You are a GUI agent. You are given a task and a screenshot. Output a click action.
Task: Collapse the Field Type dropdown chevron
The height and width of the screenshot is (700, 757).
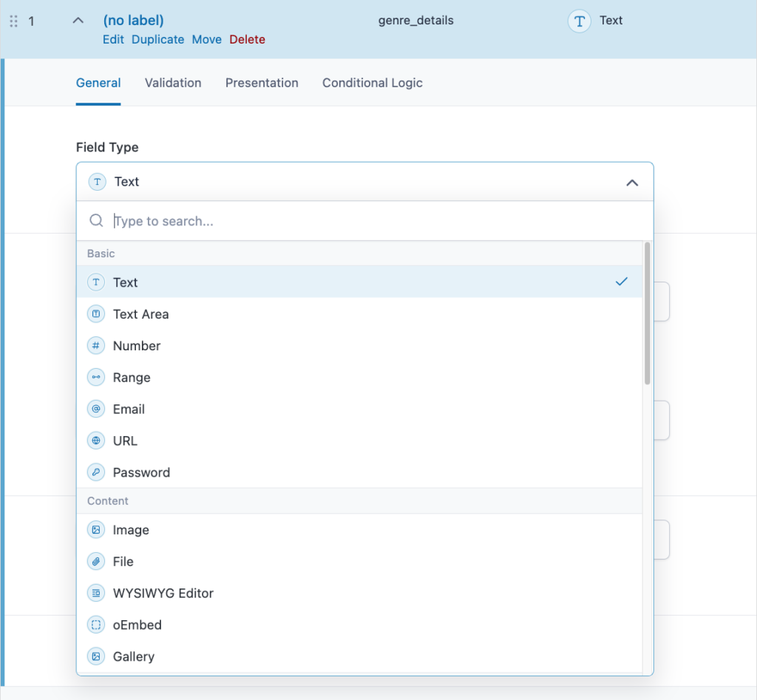(632, 183)
